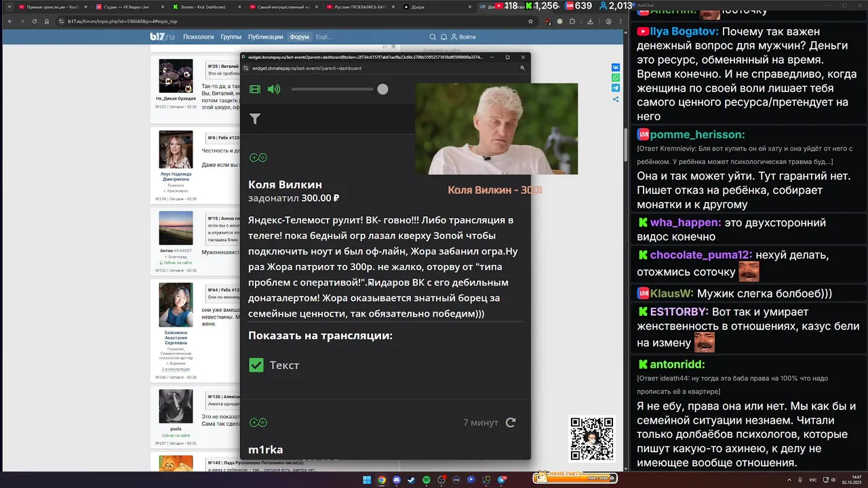Open paola user avatar

coord(176,406)
